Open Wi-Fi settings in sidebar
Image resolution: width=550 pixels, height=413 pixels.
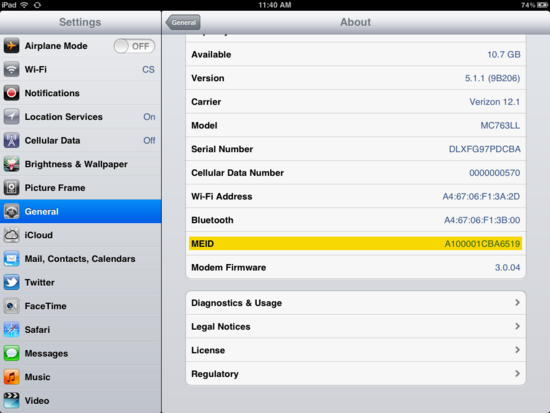click(81, 69)
